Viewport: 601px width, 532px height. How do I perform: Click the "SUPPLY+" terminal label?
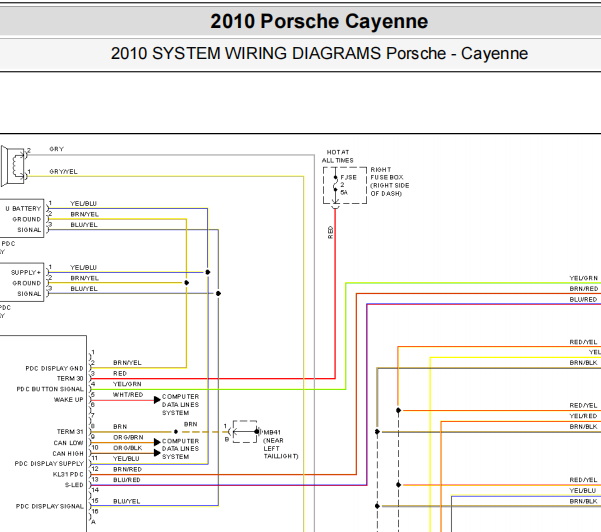[26, 273]
